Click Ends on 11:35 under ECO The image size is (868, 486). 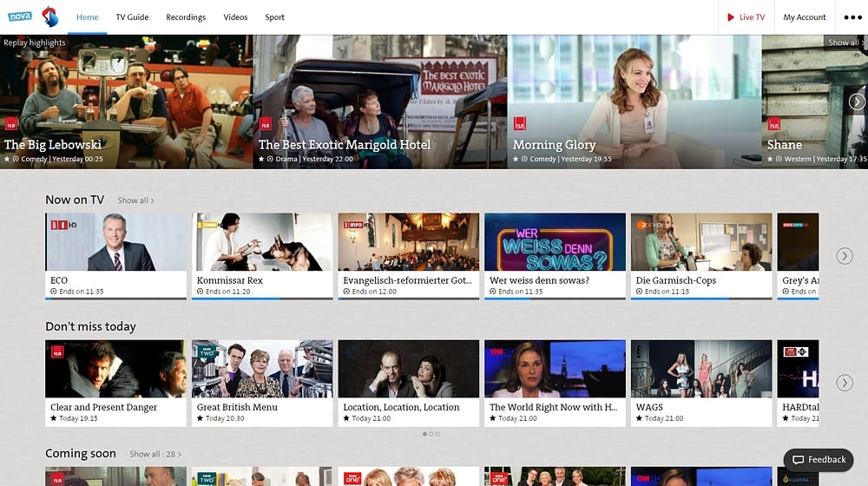(82, 292)
